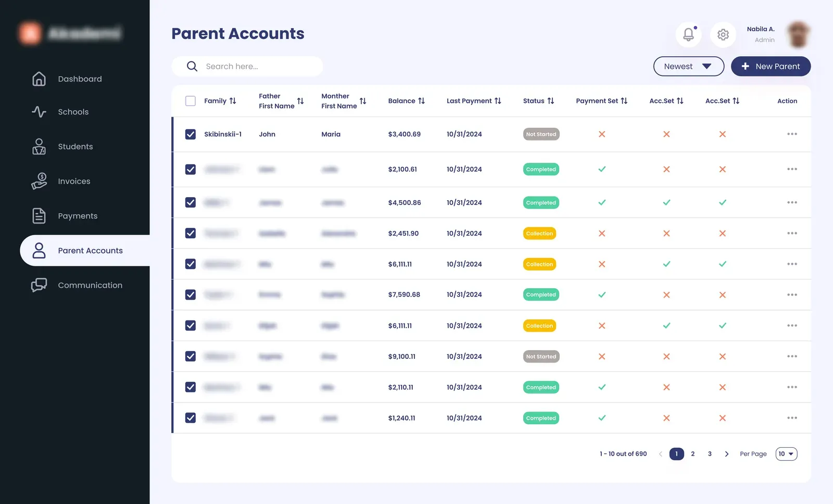Uncheck the $7,590.68 row checkbox
This screenshot has height=504, width=833.
point(191,294)
